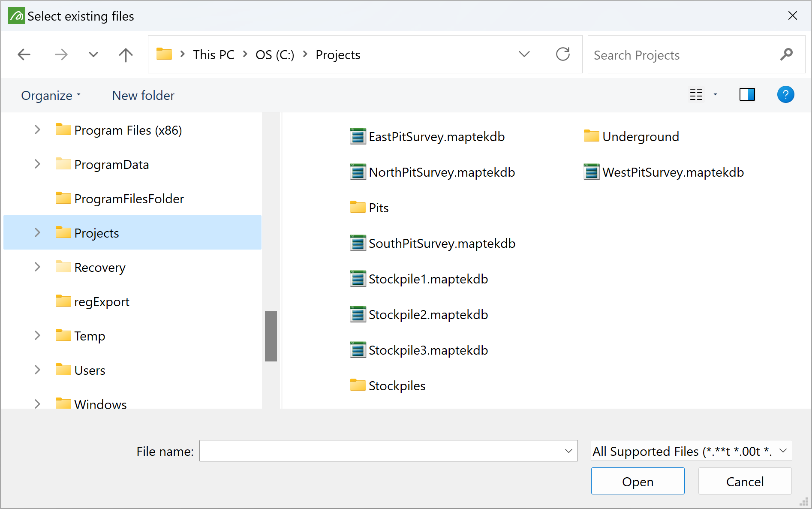Open the recent locations dropdown arrow
The height and width of the screenshot is (509, 812).
coord(93,54)
